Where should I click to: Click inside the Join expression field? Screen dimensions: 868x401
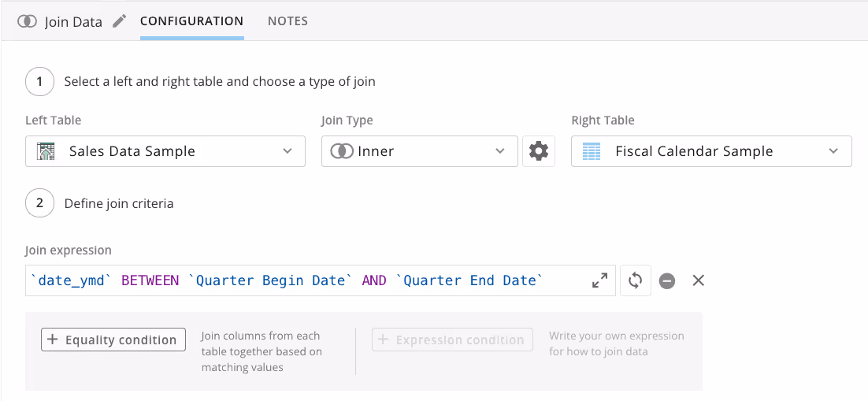point(320,280)
